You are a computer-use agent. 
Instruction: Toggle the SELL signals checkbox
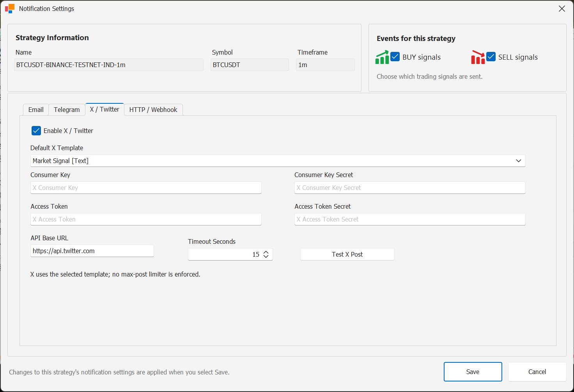(491, 57)
